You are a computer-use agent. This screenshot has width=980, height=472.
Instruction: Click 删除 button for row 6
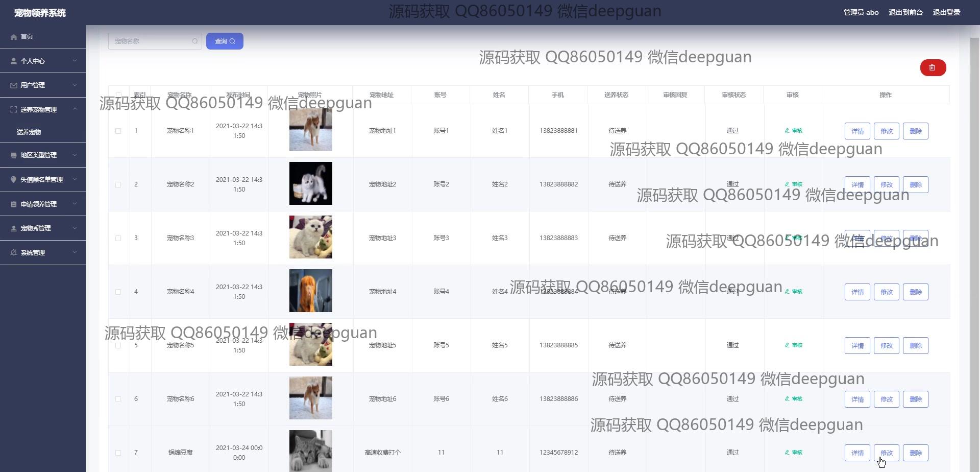point(916,399)
